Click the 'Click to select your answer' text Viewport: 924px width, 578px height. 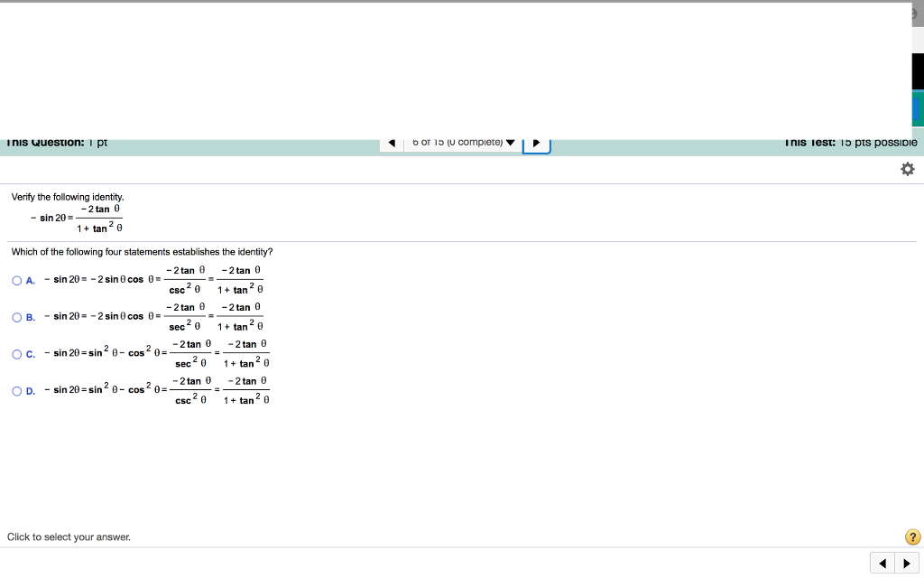69,536
